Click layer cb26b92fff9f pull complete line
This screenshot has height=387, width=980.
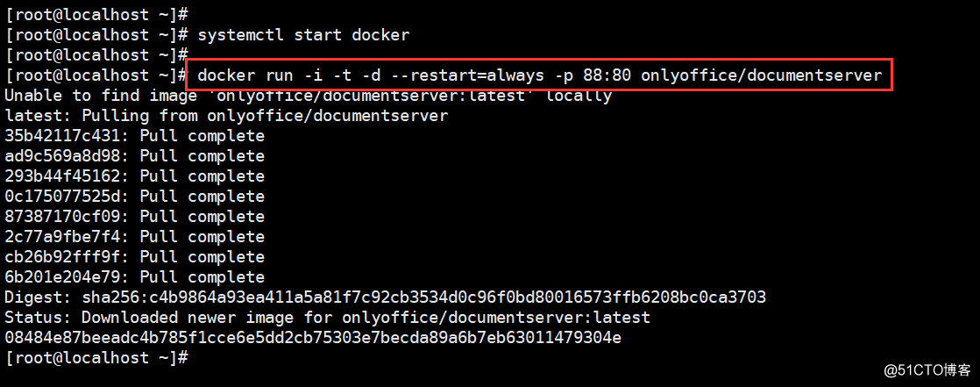click(134, 257)
